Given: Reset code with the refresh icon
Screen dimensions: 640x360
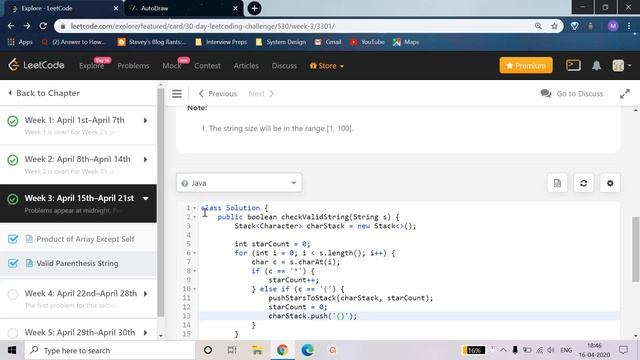Looking at the screenshot, I should [x=584, y=183].
